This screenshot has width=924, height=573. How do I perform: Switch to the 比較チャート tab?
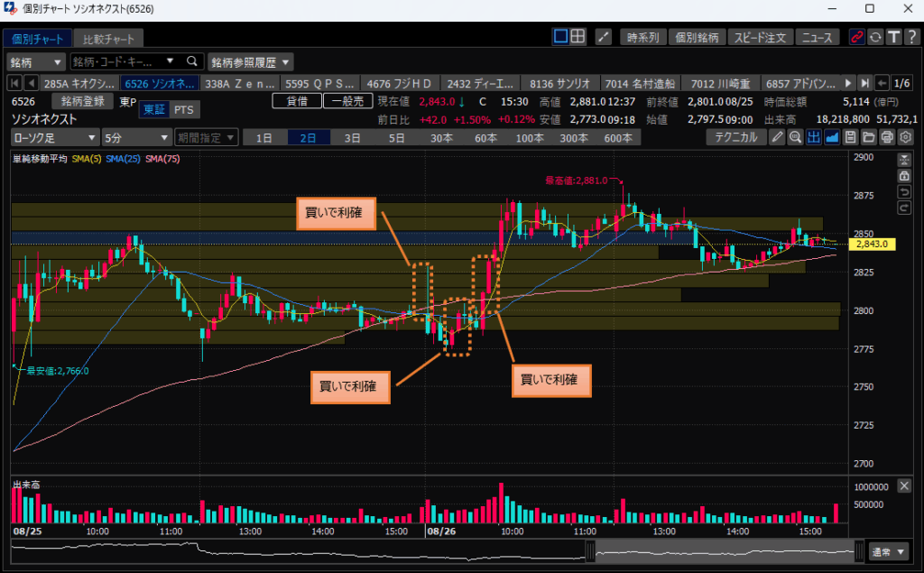107,39
